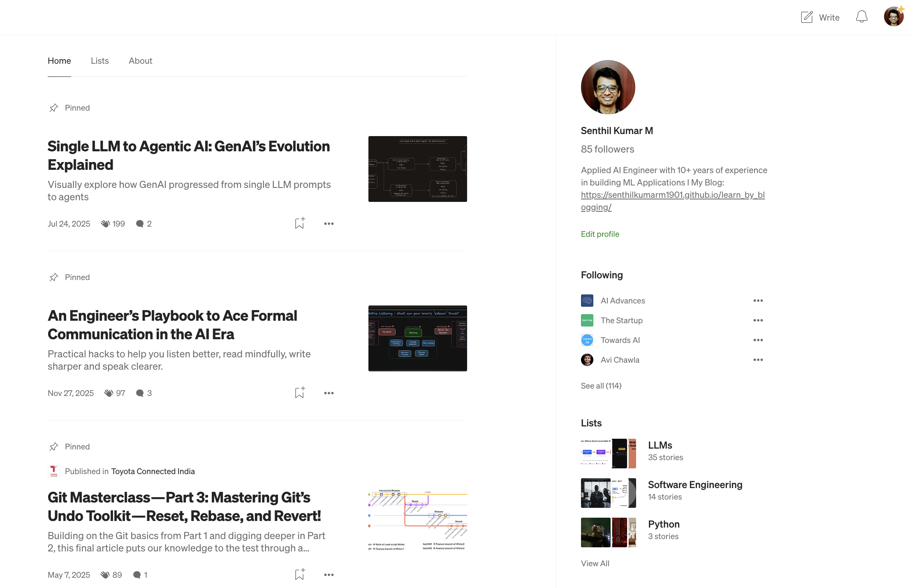Click View All under Lists
Viewport: 912px width, 588px height.
point(595,563)
